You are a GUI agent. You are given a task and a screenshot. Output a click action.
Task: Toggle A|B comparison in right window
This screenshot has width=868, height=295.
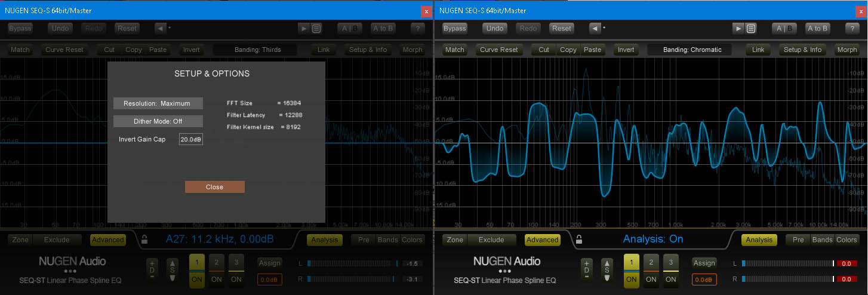[x=785, y=28]
